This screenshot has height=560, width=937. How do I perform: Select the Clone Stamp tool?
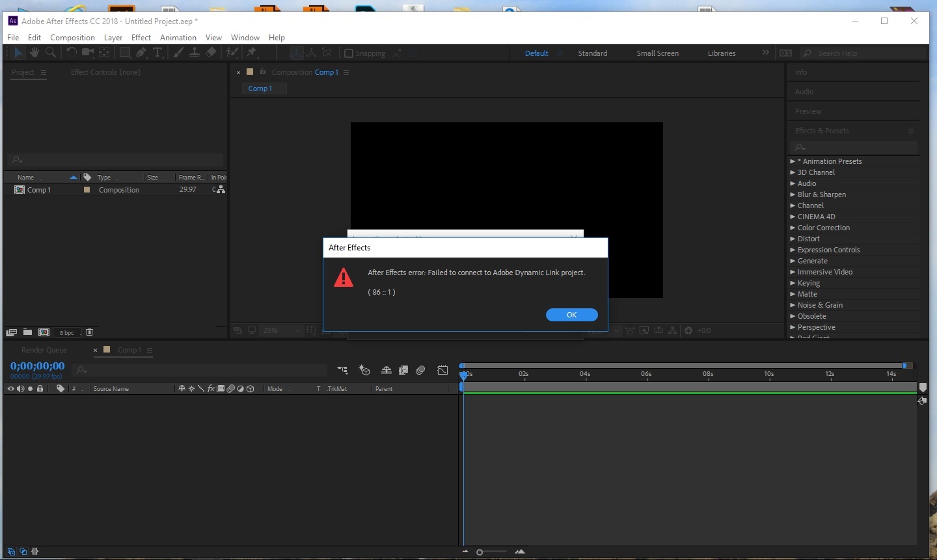(x=195, y=53)
